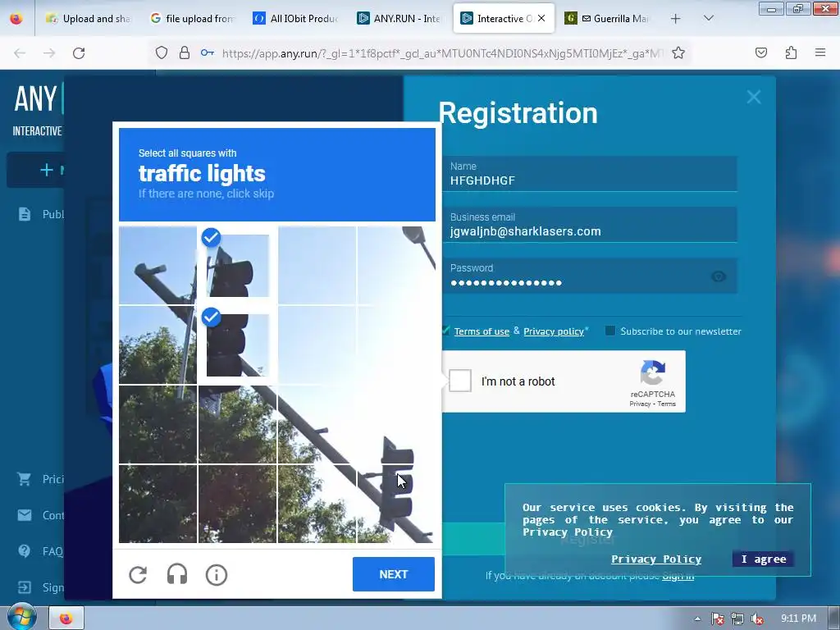
Task: Close the Registration dialog
Action: tap(754, 97)
